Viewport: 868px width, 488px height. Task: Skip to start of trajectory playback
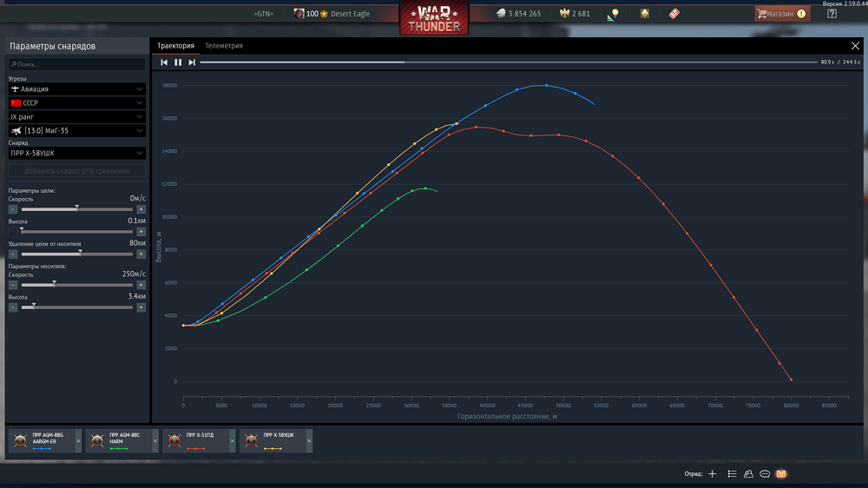point(164,63)
